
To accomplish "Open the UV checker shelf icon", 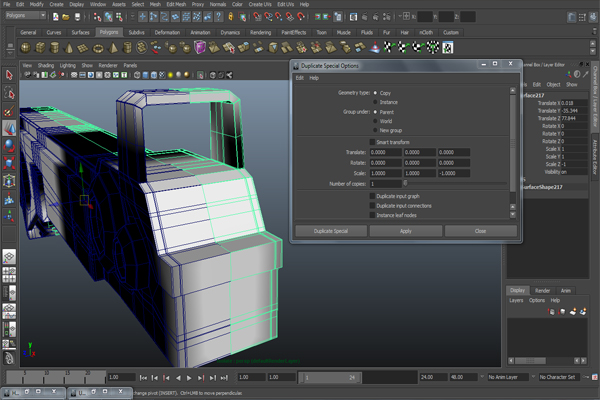I will pos(448,48).
